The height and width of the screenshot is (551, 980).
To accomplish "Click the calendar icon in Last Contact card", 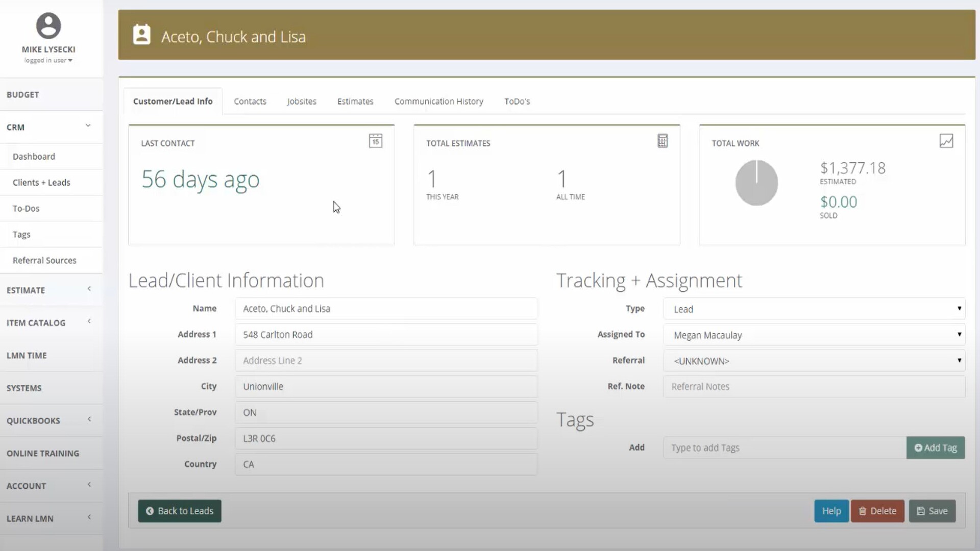I will [x=375, y=141].
